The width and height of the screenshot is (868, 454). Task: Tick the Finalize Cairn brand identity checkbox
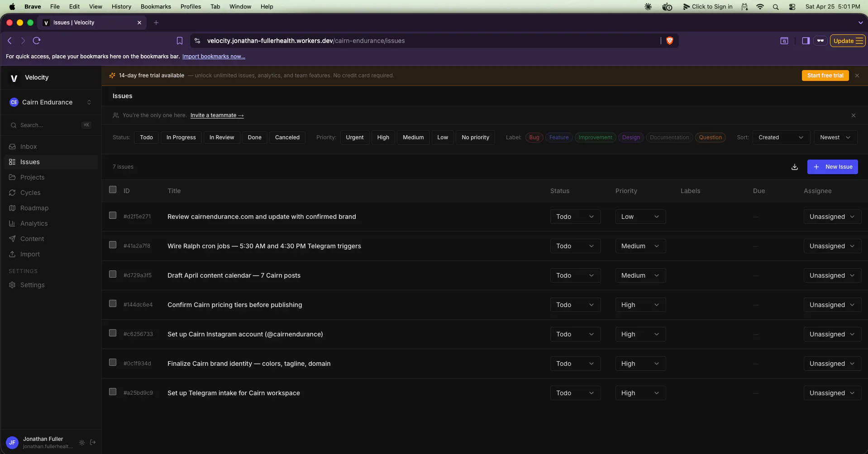113,362
